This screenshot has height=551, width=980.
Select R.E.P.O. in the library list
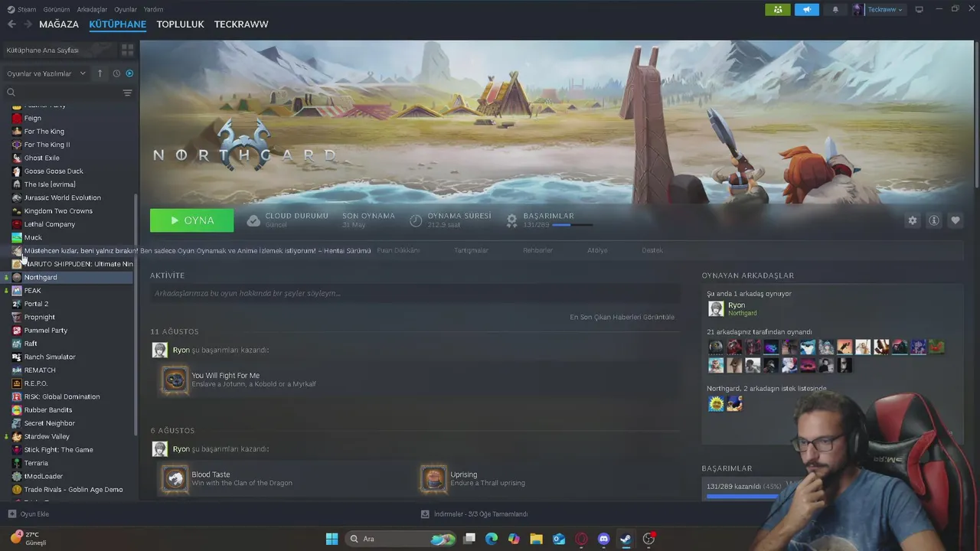pyautogui.click(x=36, y=383)
